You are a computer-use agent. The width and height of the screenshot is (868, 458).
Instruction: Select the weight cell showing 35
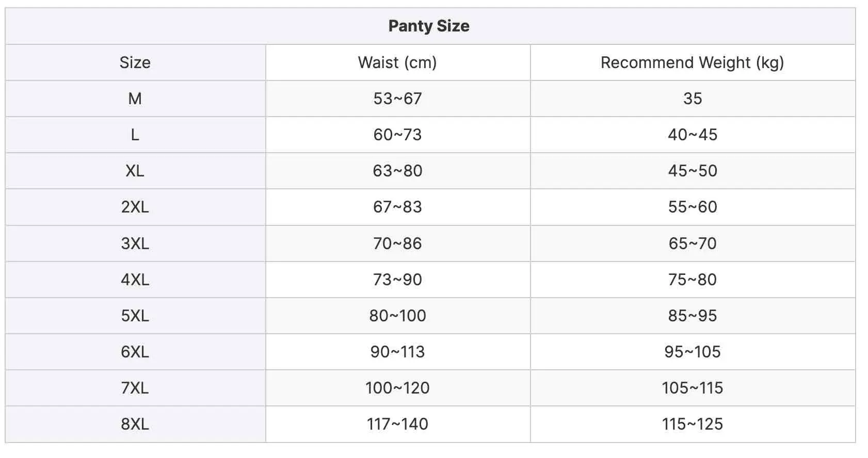693,99
